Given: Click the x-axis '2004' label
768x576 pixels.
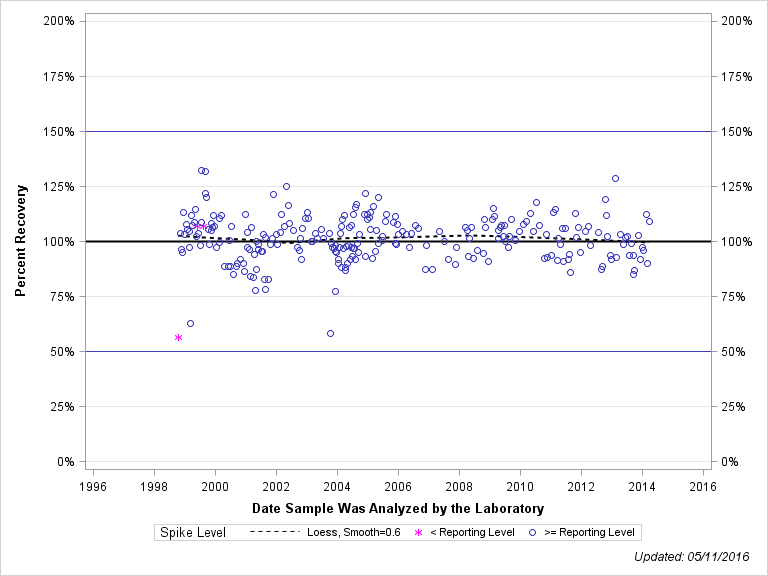Looking at the screenshot, I should click(337, 486).
